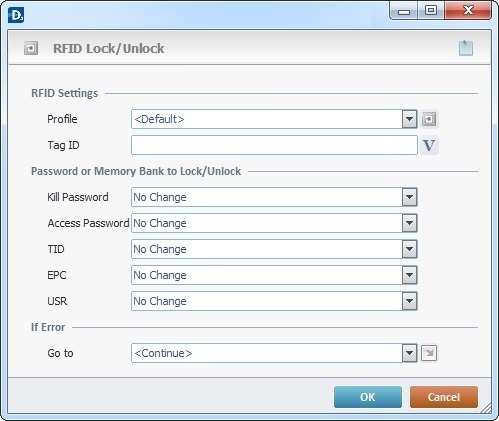
Task: Cancel the RFID Lock/Unlock dialog
Action: tap(444, 397)
